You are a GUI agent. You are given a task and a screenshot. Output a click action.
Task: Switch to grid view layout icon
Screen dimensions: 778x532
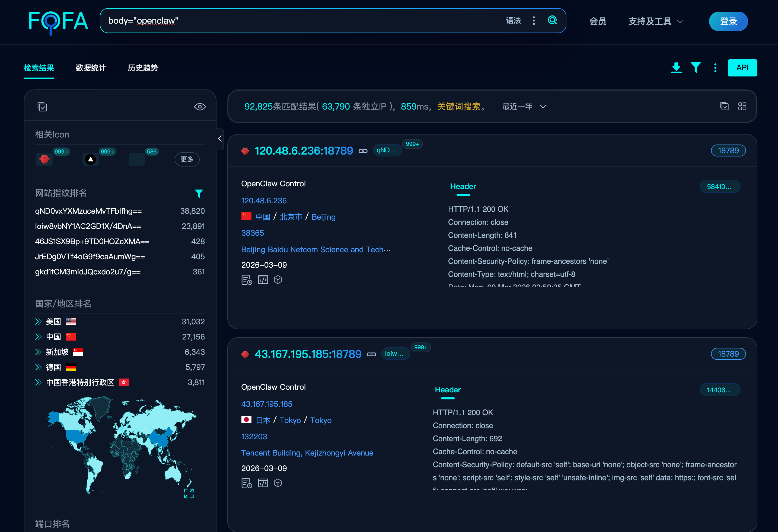[x=742, y=106]
